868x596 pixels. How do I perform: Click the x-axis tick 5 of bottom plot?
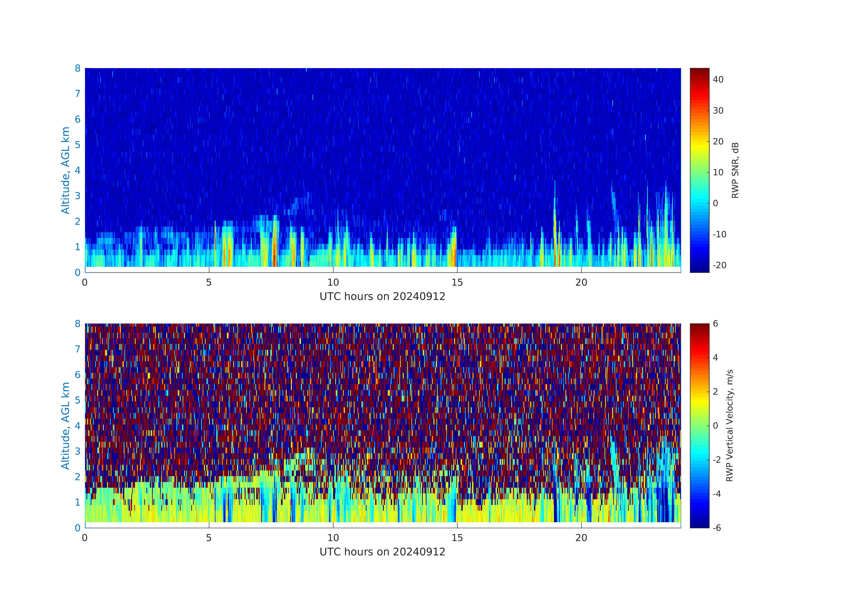[209, 538]
